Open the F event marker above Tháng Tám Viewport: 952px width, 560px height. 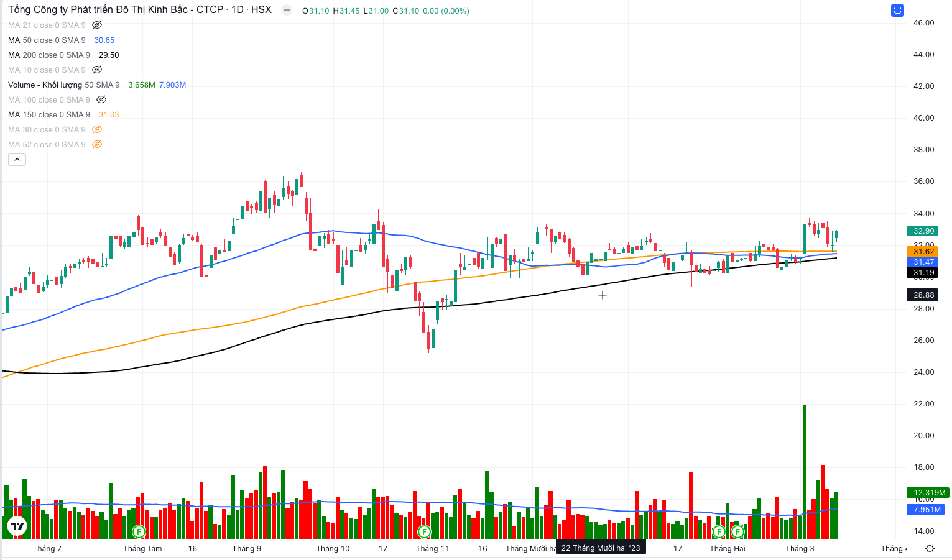(x=139, y=532)
